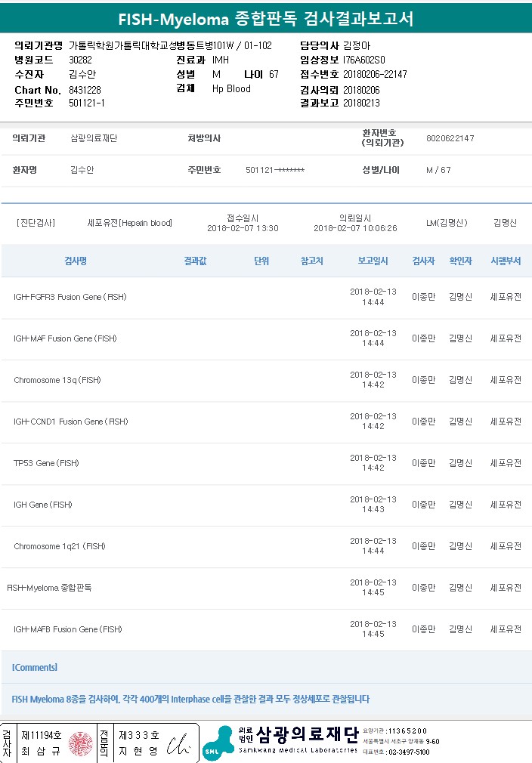Open the IGH-MAF Fusion Gene (FISH) test
Screen dimensions: 532x763
(65, 338)
